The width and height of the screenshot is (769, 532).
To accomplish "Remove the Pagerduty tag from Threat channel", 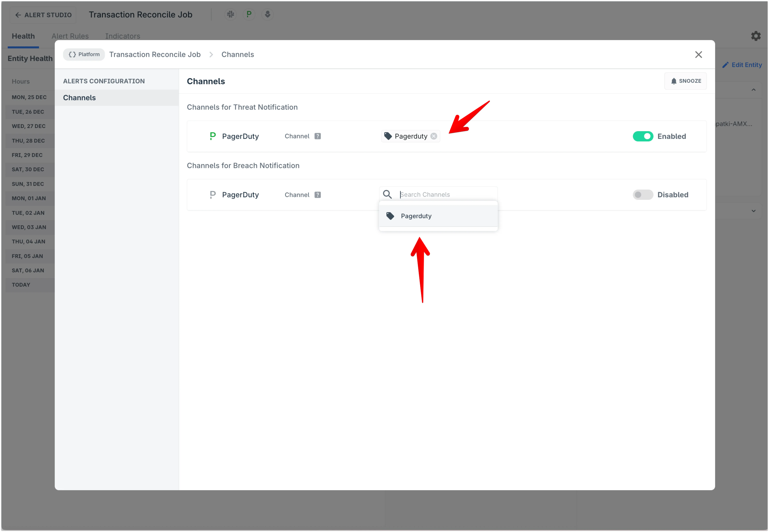I will [x=433, y=136].
